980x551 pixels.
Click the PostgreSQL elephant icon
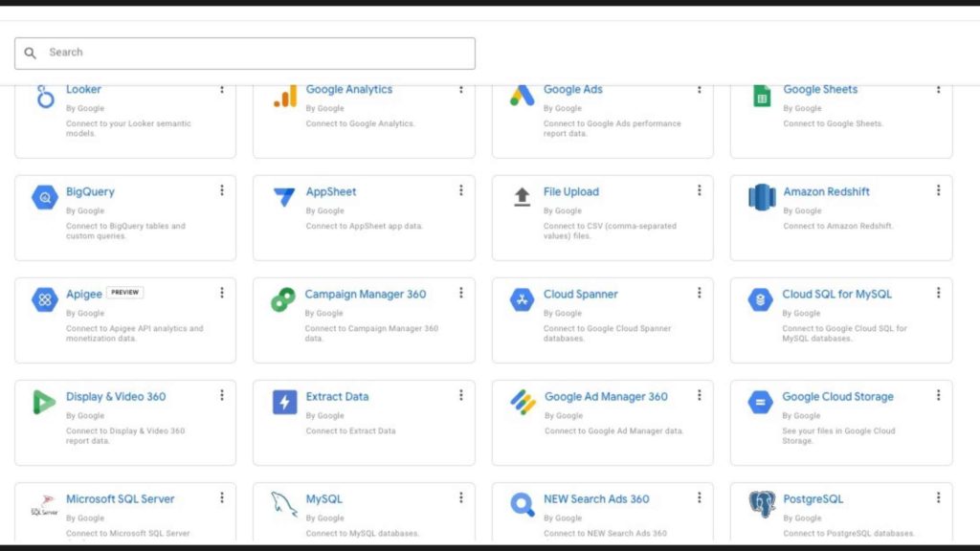pos(762,503)
